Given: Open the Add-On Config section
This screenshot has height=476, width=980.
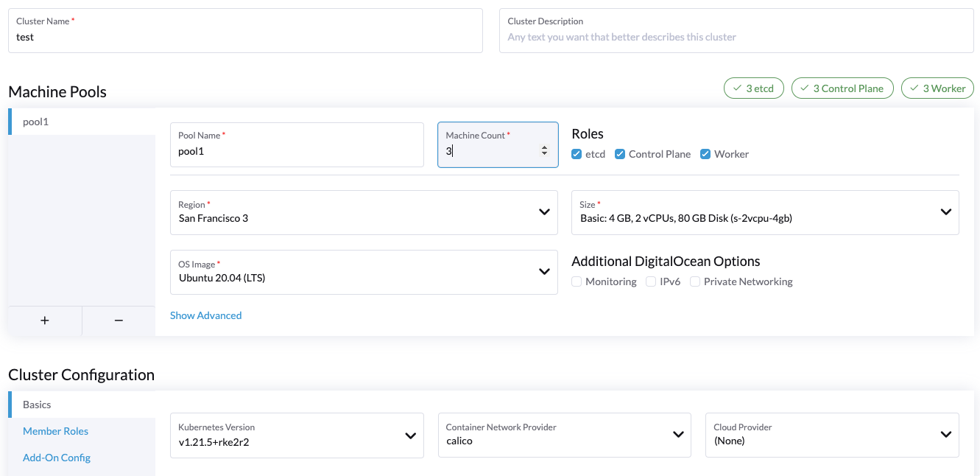Looking at the screenshot, I should click(57, 457).
